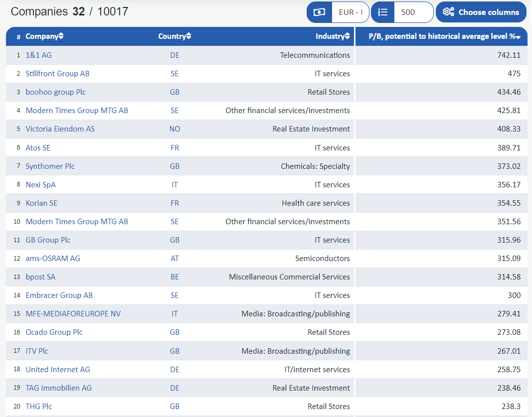532x417 pixels.
Task: Open TAG Immobilien AG link
Action: (59, 388)
